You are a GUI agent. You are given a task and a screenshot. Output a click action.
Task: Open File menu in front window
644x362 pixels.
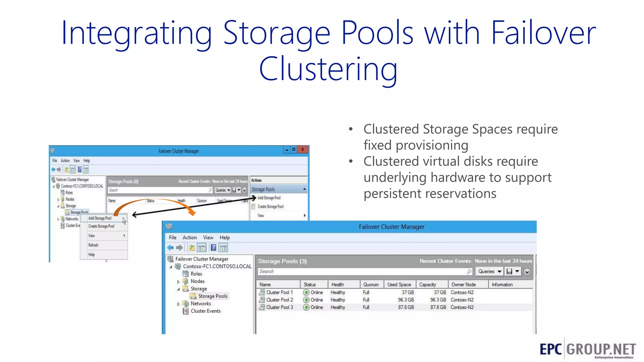[x=173, y=238]
